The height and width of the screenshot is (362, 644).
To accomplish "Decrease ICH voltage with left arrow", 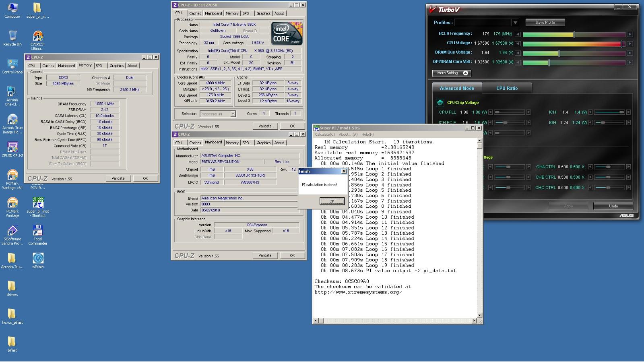I will tap(590, 112).
